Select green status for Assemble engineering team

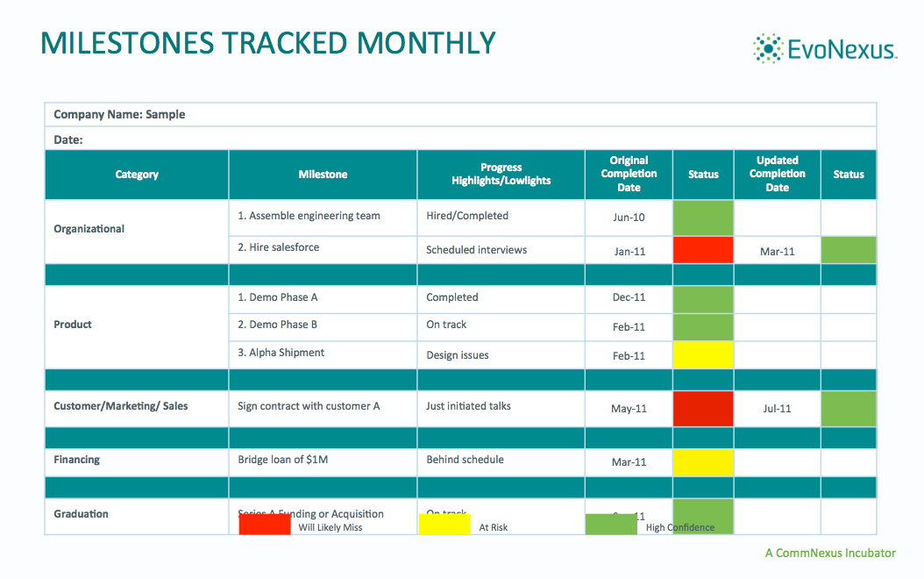click(703, 218)
